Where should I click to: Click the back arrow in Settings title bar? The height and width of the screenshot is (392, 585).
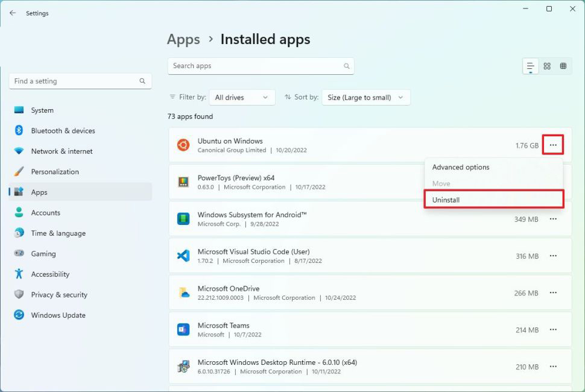(13, 13)
